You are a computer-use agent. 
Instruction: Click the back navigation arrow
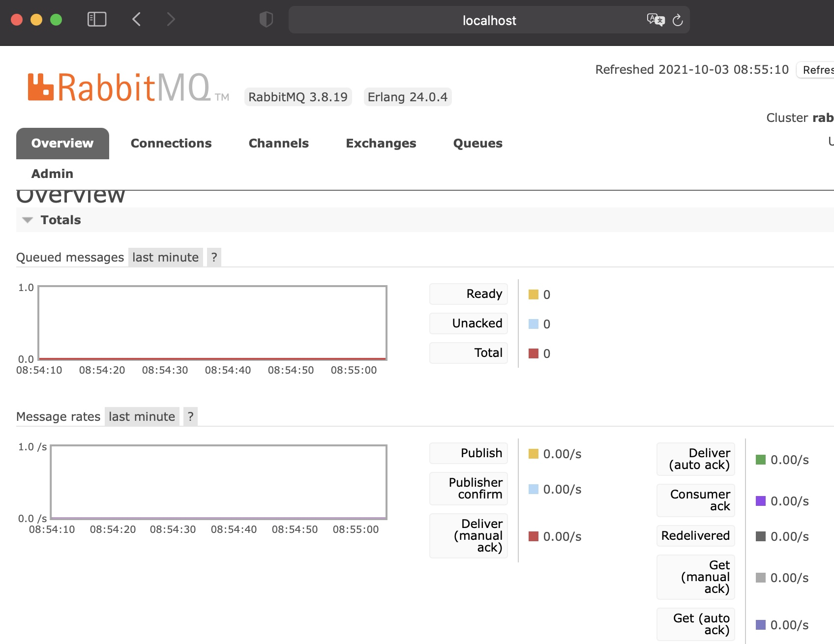tap(136, 20)
